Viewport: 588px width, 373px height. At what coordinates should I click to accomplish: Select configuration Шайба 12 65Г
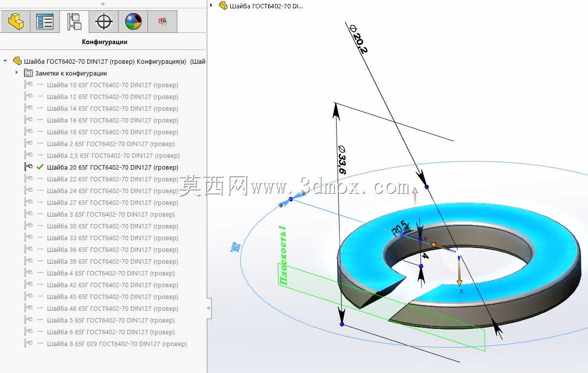[113, 97]
